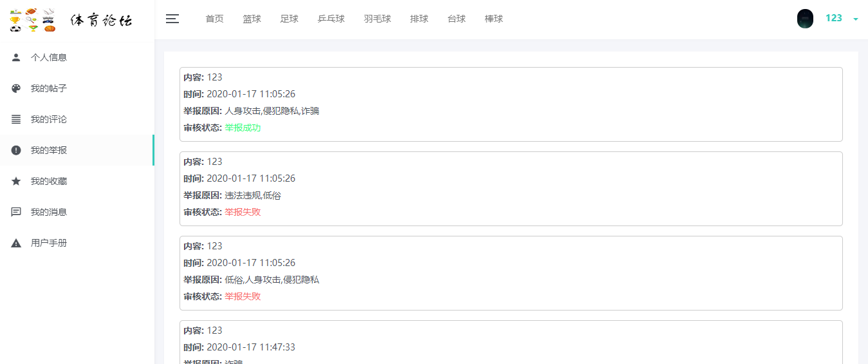Go to the 排球 section
Image resolution: width=868 pixels, height=364 pixels.
[x=419, y=19]
